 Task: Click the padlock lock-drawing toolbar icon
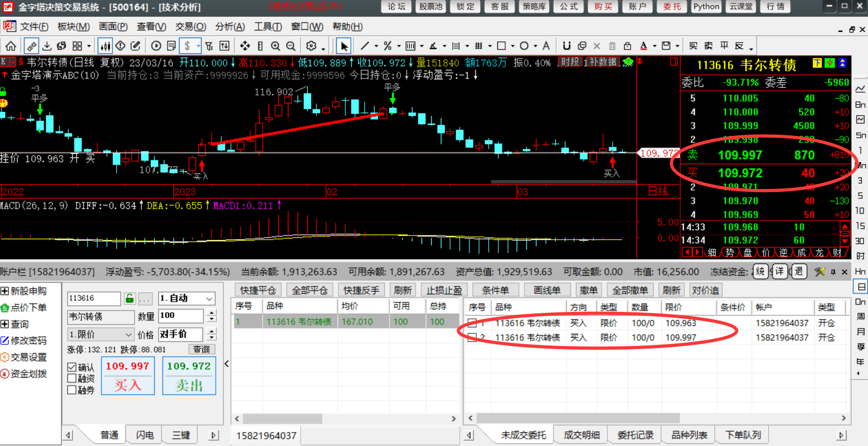click(x=627, y=46)
